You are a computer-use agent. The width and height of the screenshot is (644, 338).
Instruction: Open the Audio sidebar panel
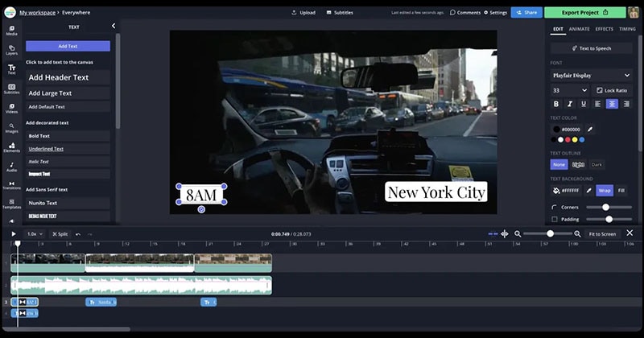coord(11,167)
